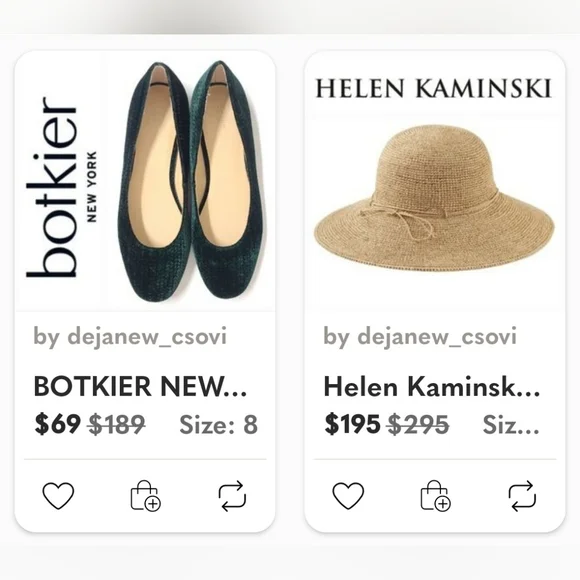
Task: Tap the crossed-out $189 original price
Action: 117,424
